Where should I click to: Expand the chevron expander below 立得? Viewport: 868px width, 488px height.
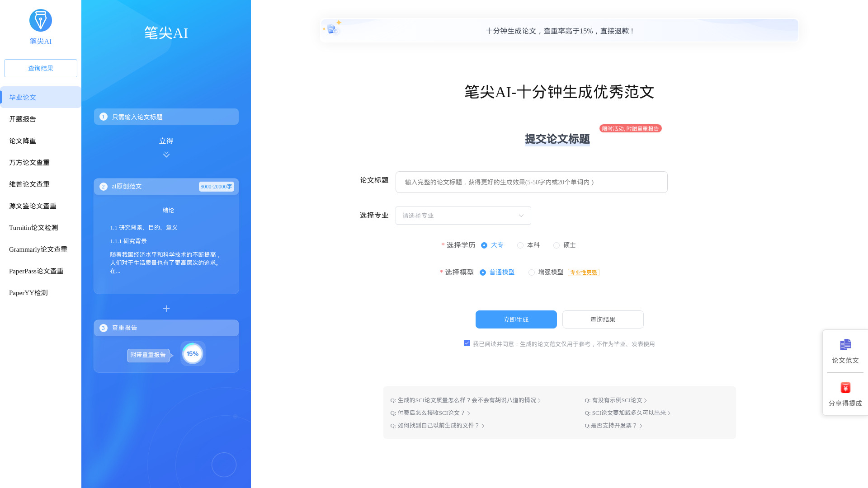[166, 155]
